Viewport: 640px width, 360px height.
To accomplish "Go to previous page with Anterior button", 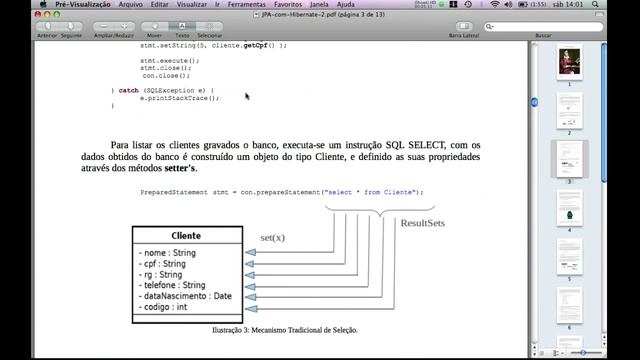I will click(x=48, y=27).
